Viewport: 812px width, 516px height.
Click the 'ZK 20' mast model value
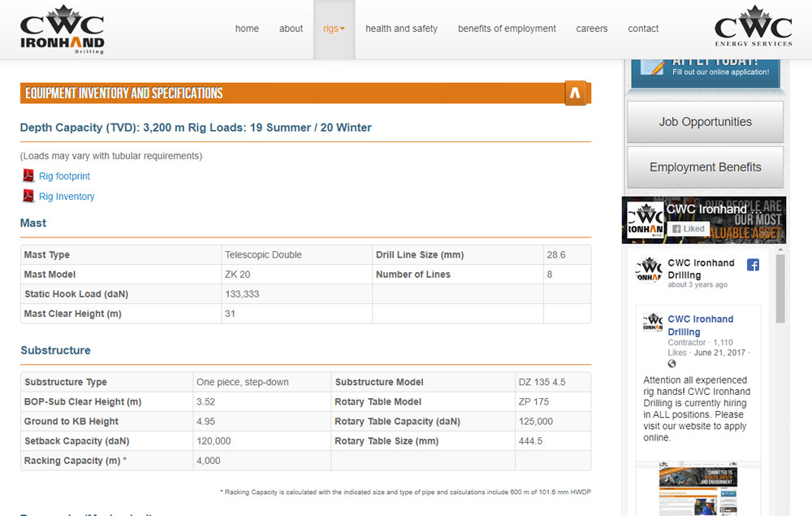pos(237,275)
